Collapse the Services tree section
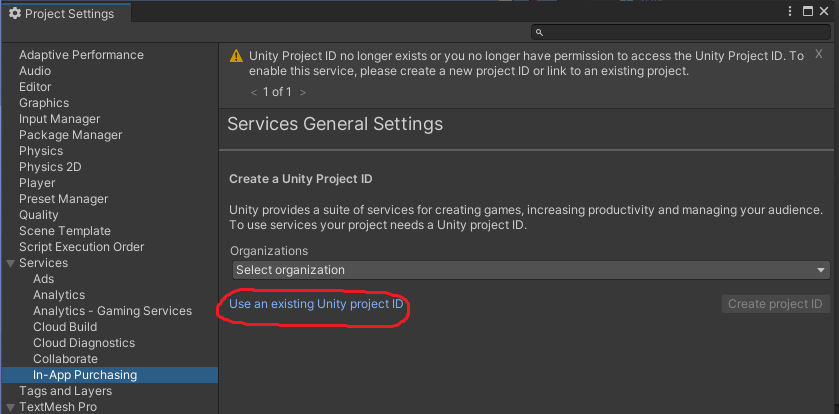This screenshot has width=839, height=414. point(10,263)
